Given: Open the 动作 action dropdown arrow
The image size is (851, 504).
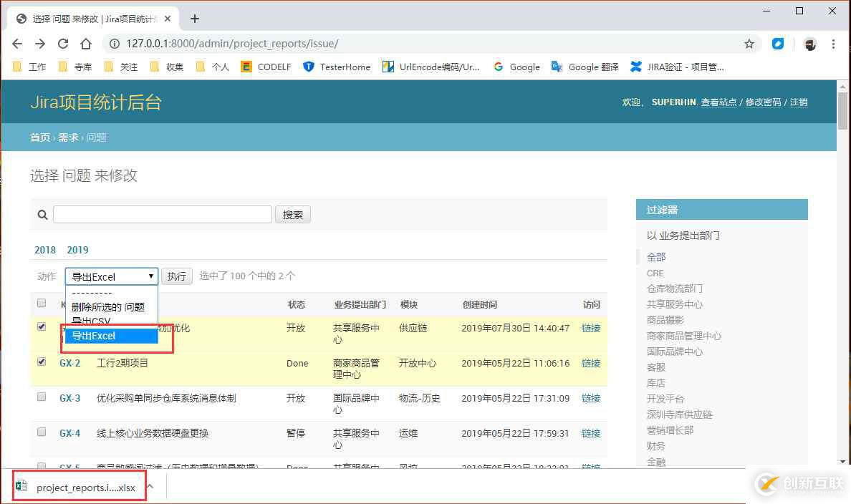Looking at the screenshot, I should click(x=150, y=276).
